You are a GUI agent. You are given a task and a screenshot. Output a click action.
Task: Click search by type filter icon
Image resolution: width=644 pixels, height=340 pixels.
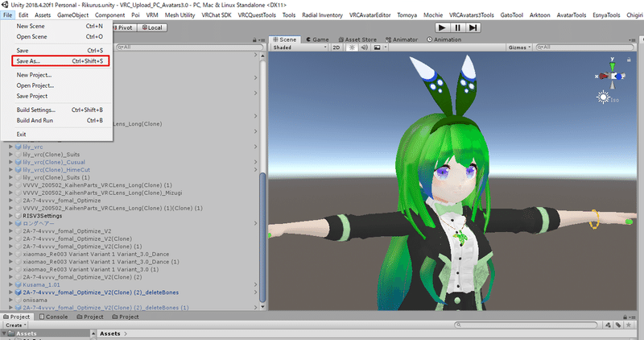(609, 325)
